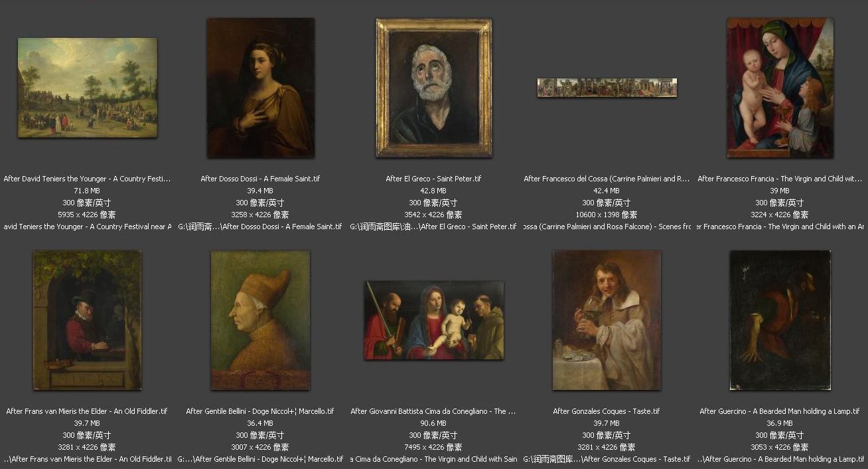Click the 90.6 MB file size label
This screenshot has width=868, height=469.
[434, 423]
